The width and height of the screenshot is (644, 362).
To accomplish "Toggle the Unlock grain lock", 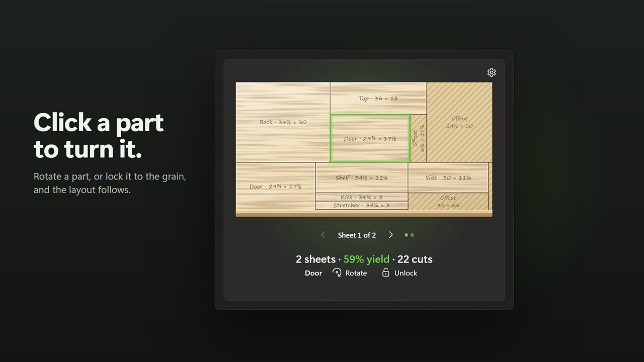I will pos(399,273).
